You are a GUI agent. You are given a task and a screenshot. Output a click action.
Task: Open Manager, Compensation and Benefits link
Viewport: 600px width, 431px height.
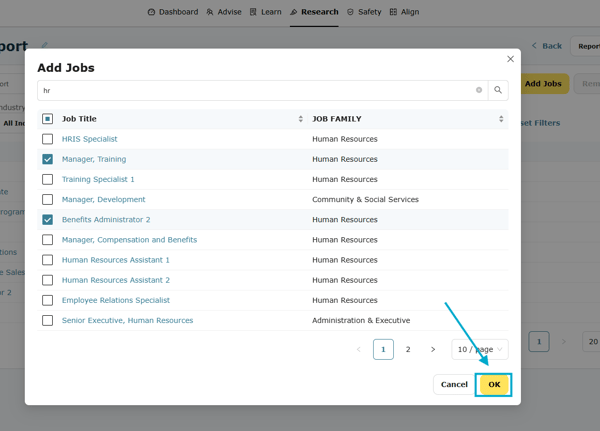[129, 240]
